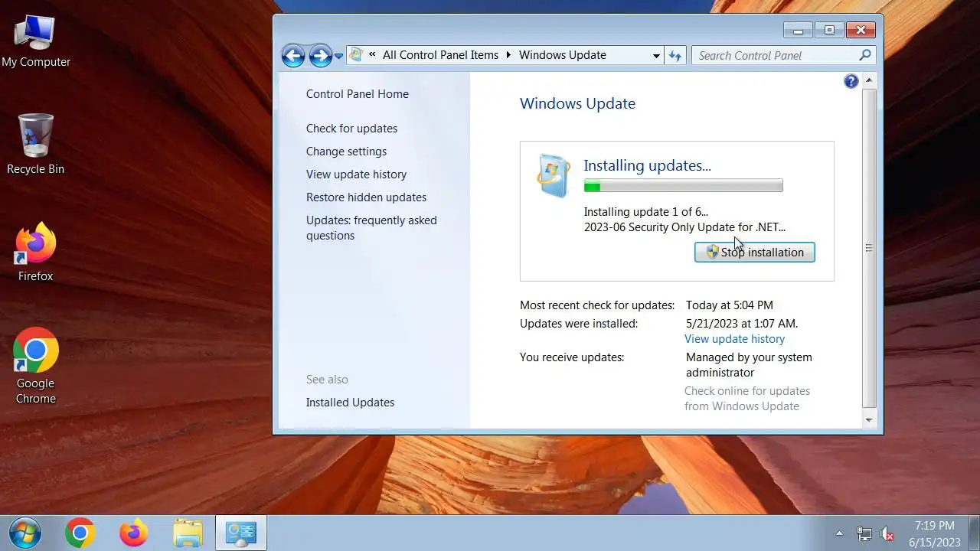Open the Start menu orb
Screen dimensions: 980x551
(x=24, y=533)
